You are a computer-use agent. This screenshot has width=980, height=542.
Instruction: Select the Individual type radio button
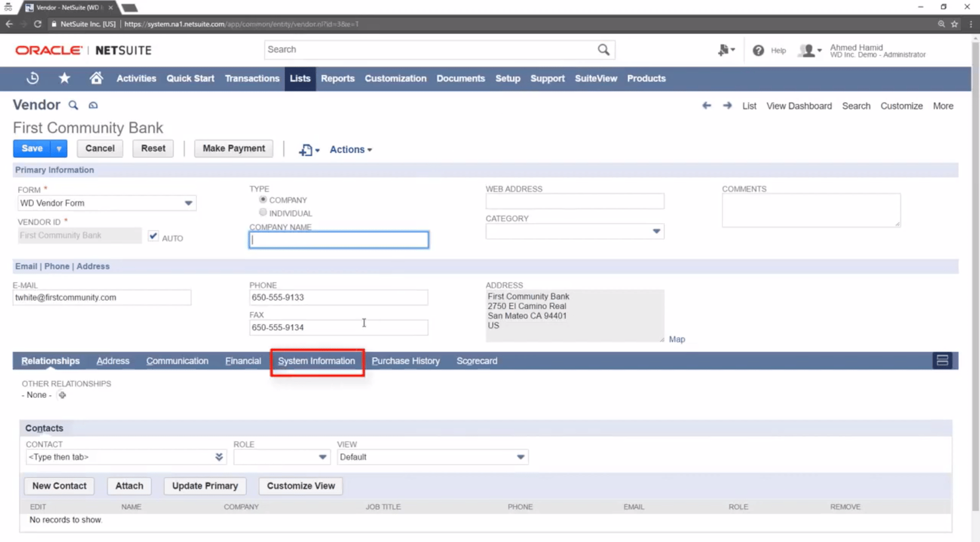coord(263,213)
